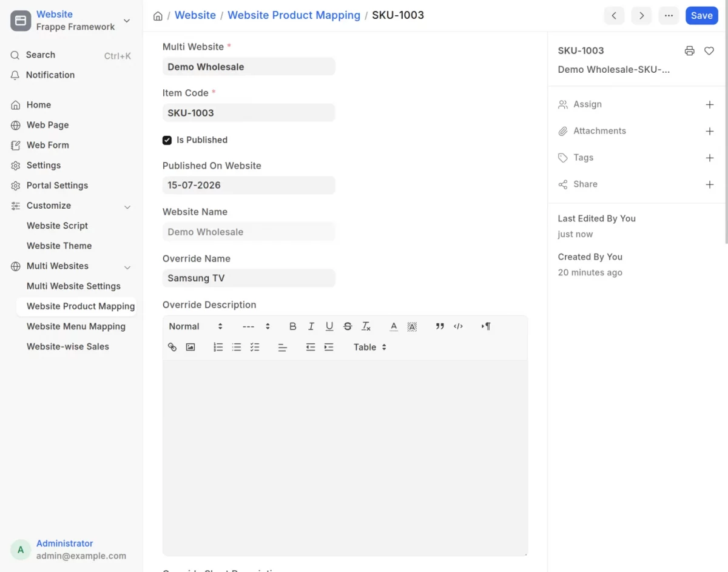This screenshot has width=728, height=572.
Task: Open the three-dots more actions menu
Action: pos(669,16)
